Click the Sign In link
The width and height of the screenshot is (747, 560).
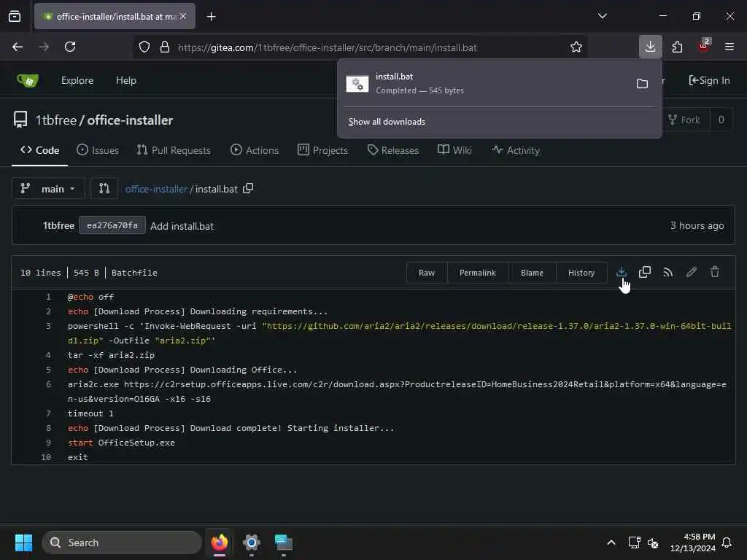(x=709, y=80)
